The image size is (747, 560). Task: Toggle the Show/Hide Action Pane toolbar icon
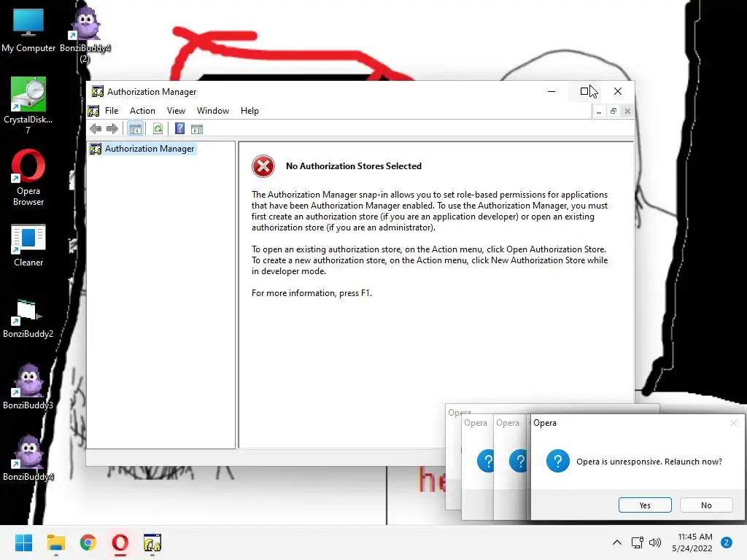tap(197, 128)
